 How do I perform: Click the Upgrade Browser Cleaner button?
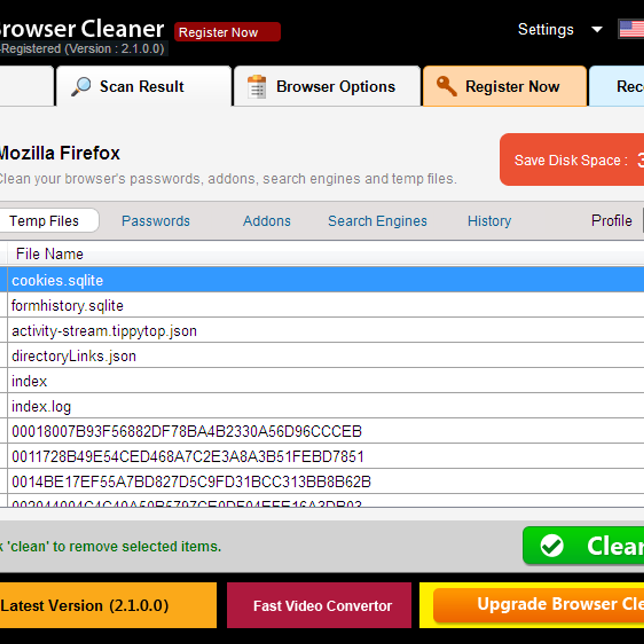click(x=539, y=605)
